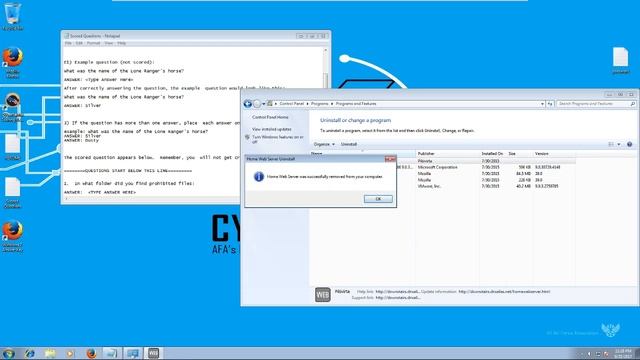Viewport: 640px width, 360px height.
Task: Select the blank file icon below the round shortcut
Action: 12,147
